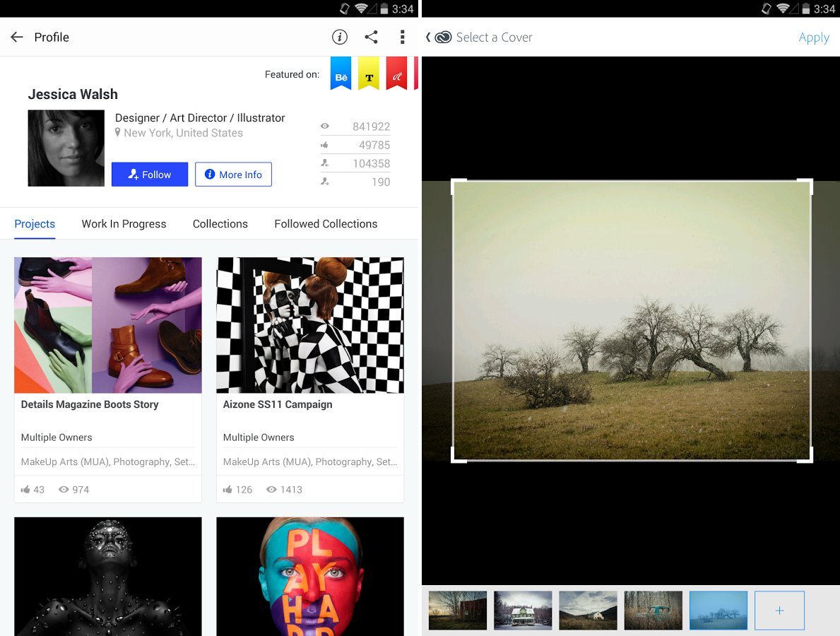
Task: Tap the screen rotation icon in left status bar
Action: coord(345,8)
